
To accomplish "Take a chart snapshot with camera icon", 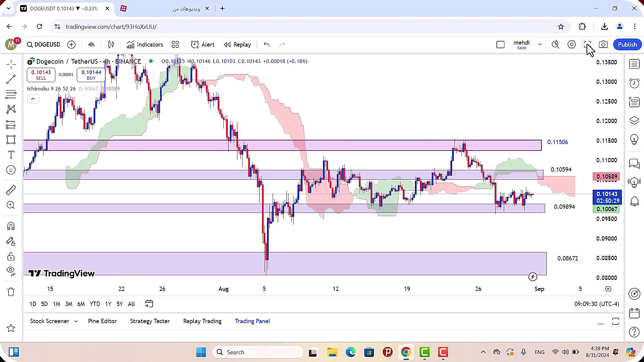I will 603,45.
